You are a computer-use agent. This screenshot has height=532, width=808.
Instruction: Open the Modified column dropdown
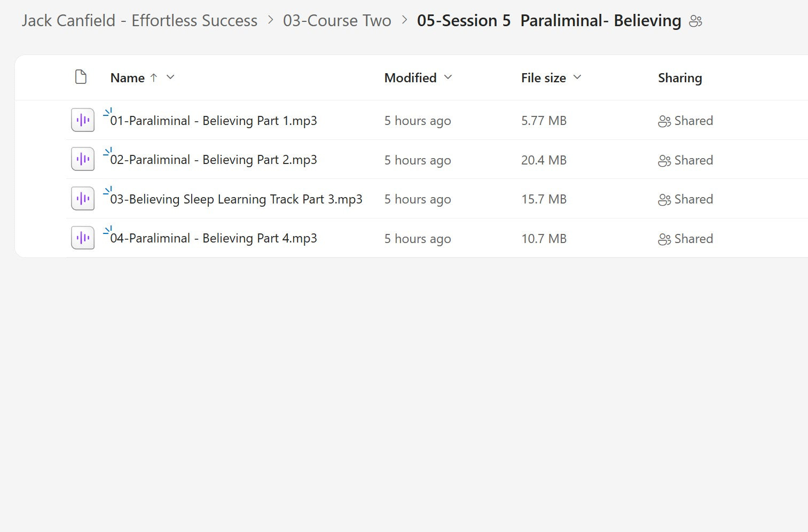(x=448, y=78)
